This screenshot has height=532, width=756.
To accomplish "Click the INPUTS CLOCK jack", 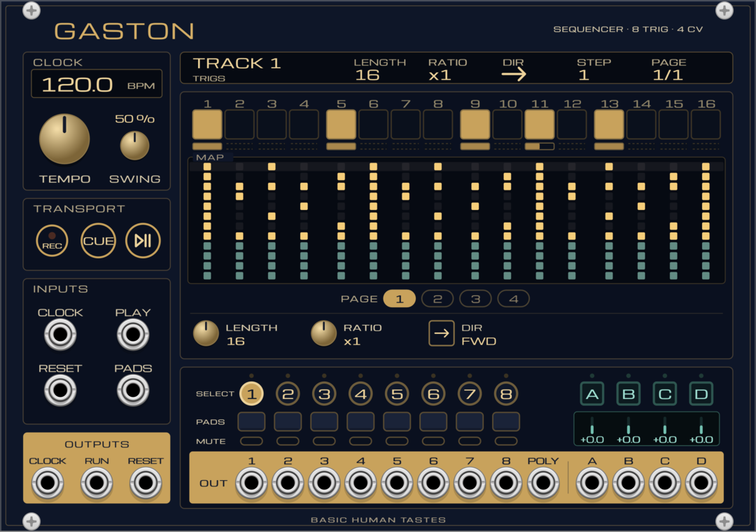I will click(60, 334).
